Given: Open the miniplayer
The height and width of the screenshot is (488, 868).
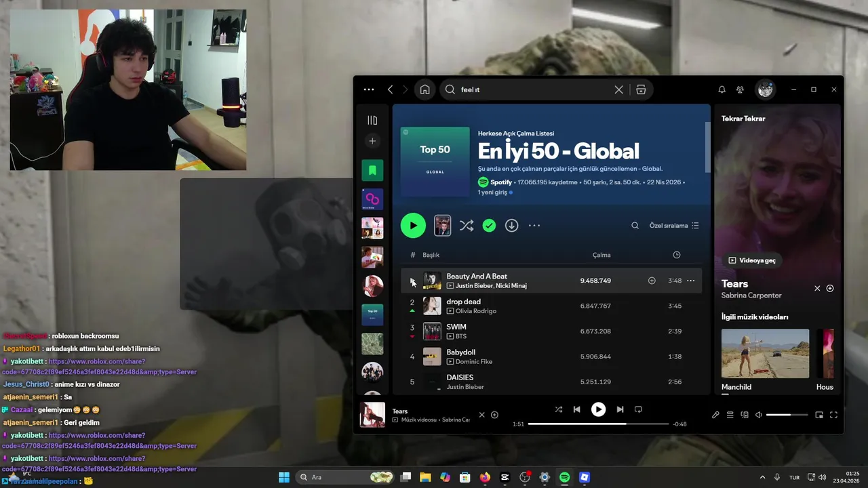Looking at the screenshot, I should (819, 415).
